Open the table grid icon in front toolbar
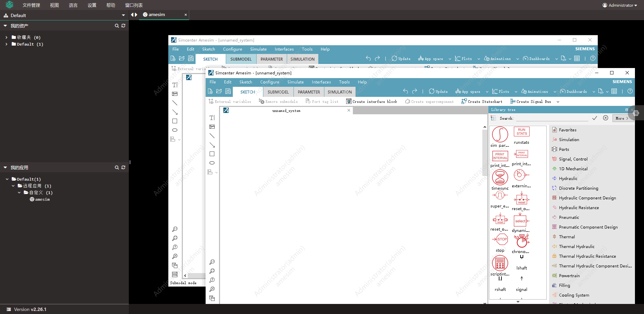This screenshot has height=314, width=644. 614,91
